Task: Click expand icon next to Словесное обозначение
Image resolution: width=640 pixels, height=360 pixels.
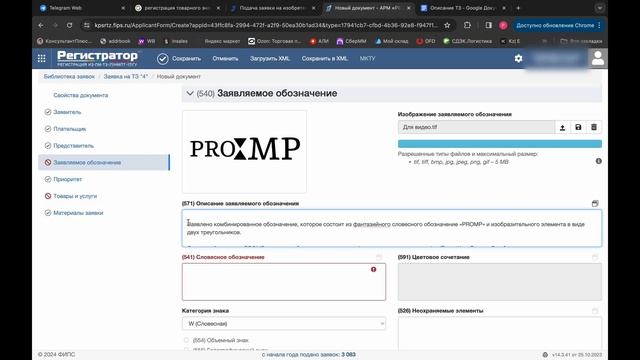Action: pyautogui.click(x=379, y=257)
